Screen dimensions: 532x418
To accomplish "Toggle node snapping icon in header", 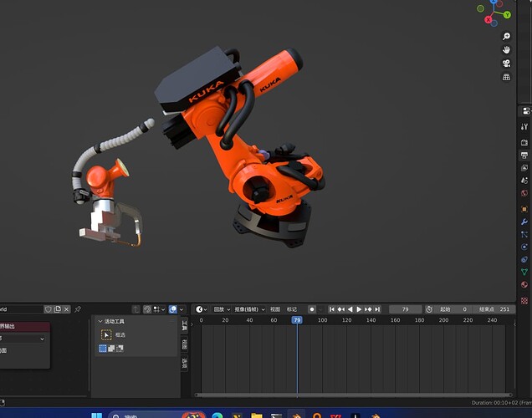I will coord(147,309).
